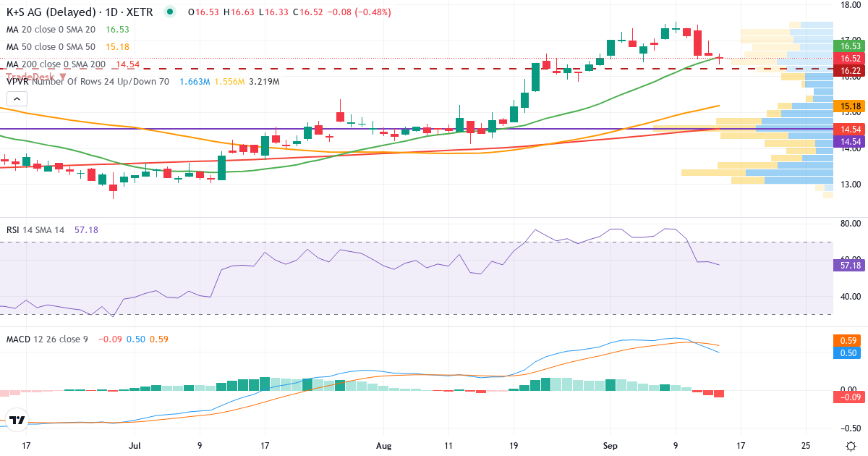Click VPVR up volume value 1.663M
Image resolution: width=868 pixels, height=456 pixels.
point(195,82)
